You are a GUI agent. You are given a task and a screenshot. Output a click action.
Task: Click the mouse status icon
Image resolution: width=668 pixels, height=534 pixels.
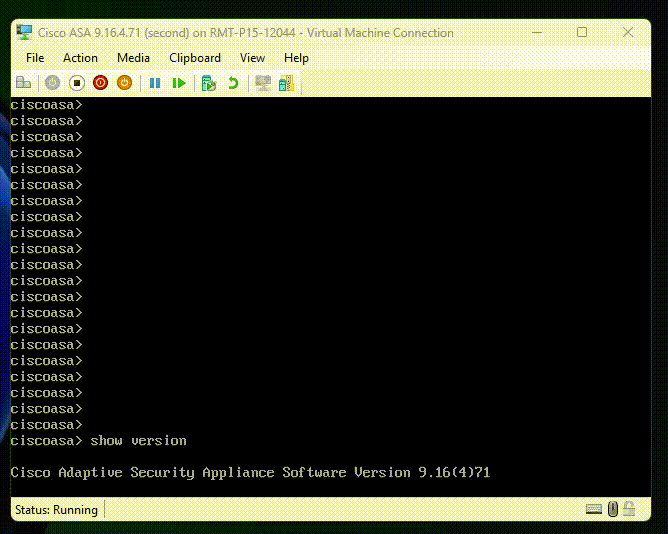pos(613,509)
